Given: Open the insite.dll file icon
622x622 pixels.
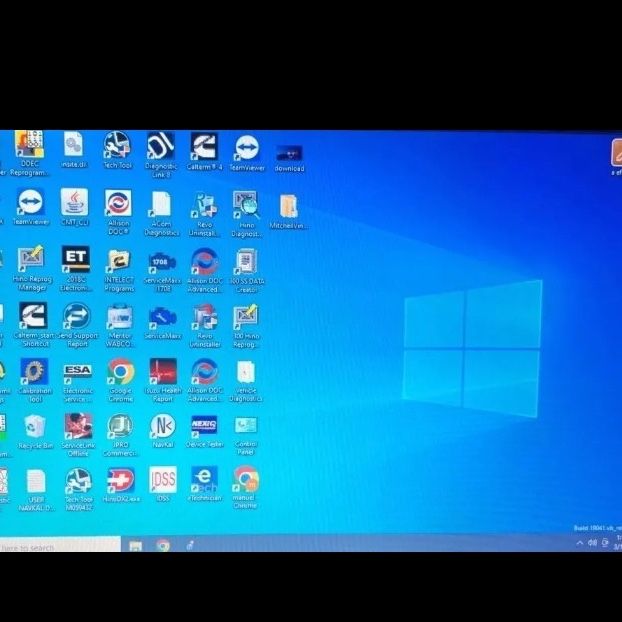Looking at the screenshot, I should pyautogui.click(x=73, y=150).
